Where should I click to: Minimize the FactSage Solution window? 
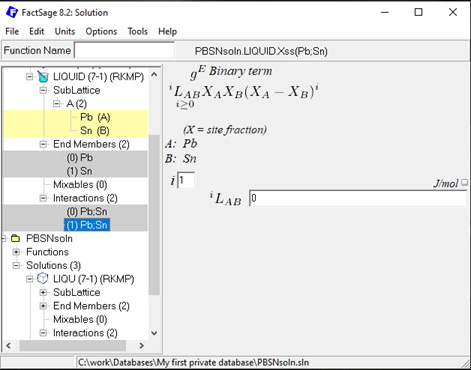385,12
